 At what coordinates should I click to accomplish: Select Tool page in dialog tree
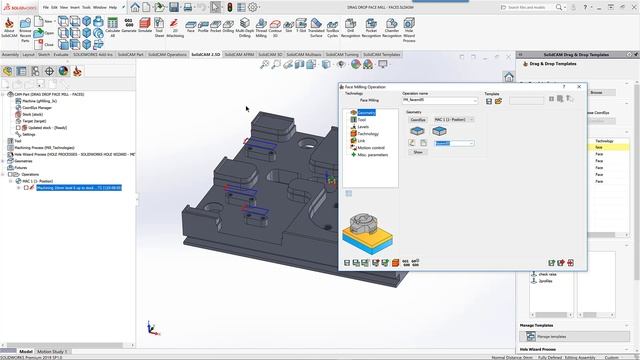tap(362, 120)
